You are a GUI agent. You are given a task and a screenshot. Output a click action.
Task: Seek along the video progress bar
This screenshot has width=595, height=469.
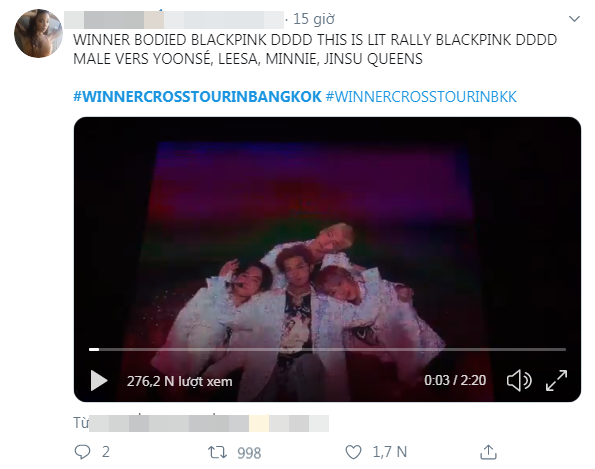(327, 349)
